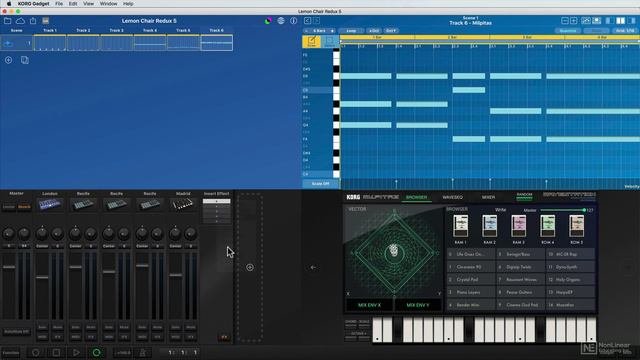Toggle the green loop button
The image size is (640, 360).
pyautogui.click(x=96, y=352)
